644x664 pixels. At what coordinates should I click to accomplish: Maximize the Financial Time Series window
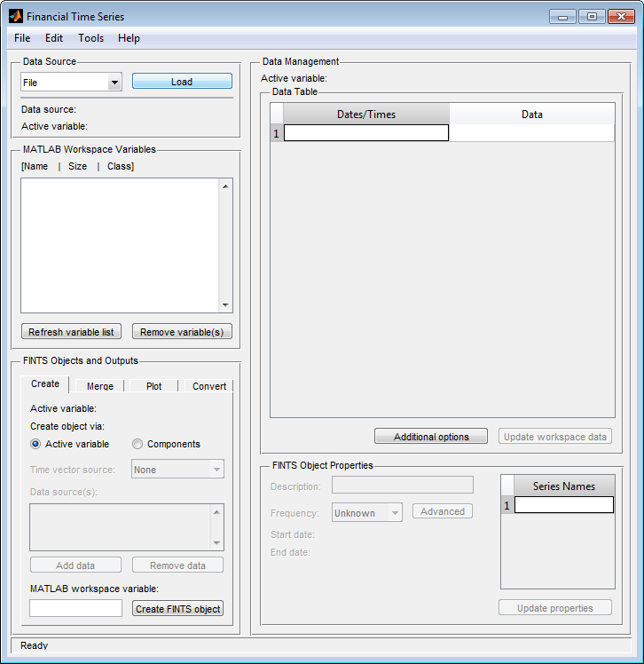[x=592, y=17]
